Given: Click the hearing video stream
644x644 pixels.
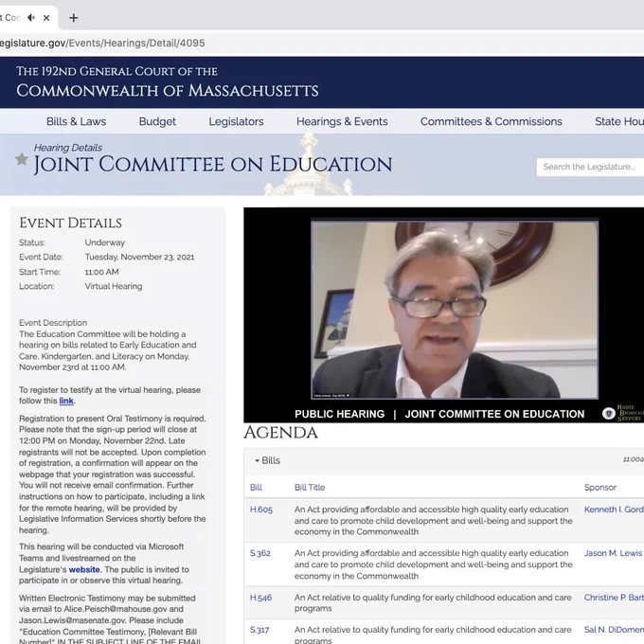Looking at the screenshot, I should pyautogui.click(x=443, y=314).
